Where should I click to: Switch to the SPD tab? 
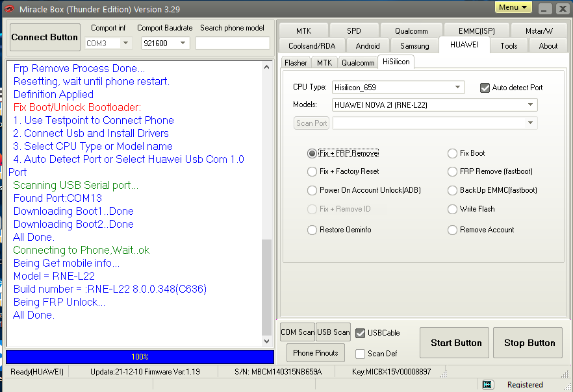pyautogui.click(x=353, y=31)
